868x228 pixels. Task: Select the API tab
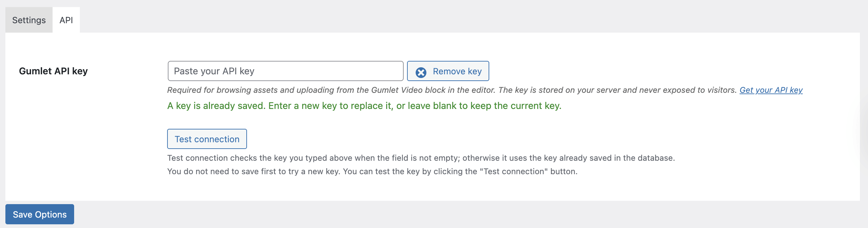point(66,20)
